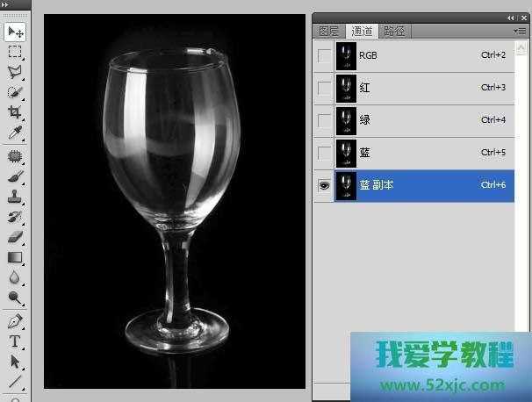Image resolution: width=532 pixels, height=402 pixels.
Task: Select the Polygonal Lasso tool
Action: 15,73
